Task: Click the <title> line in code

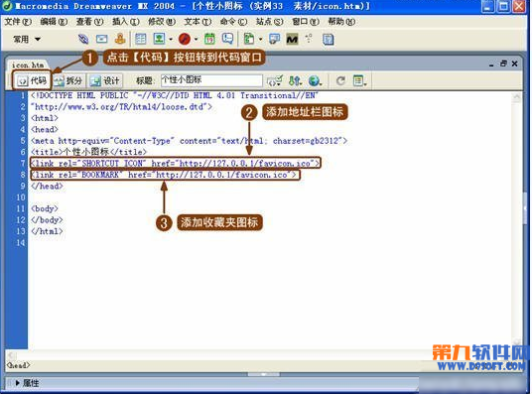Action: point(88,152)
